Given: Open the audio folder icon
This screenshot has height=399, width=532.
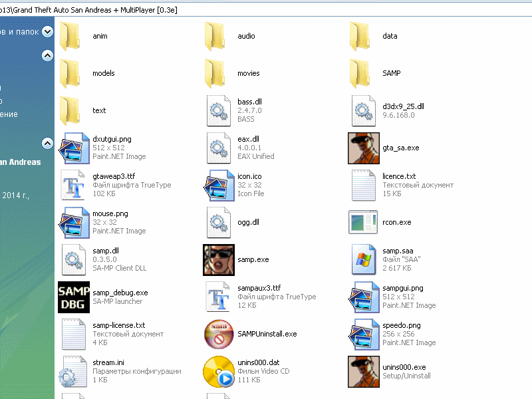Looking at the screenshot, I should coord(215,37).
